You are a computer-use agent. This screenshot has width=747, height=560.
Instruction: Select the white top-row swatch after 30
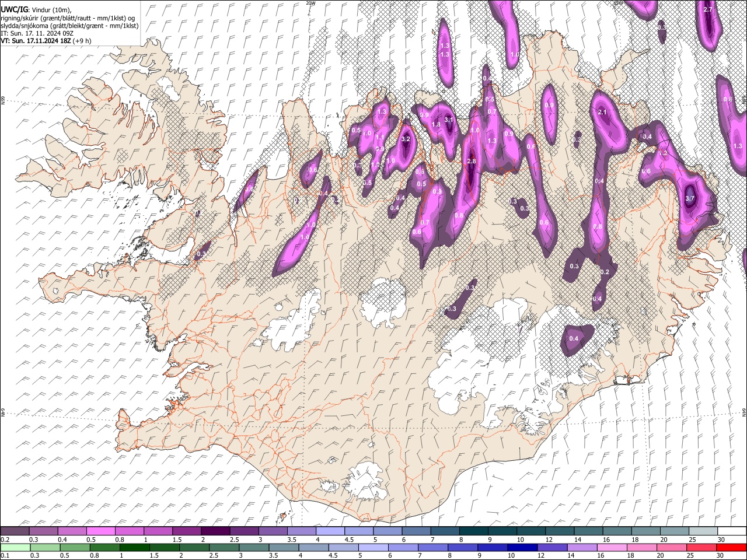tap(731, 531)
